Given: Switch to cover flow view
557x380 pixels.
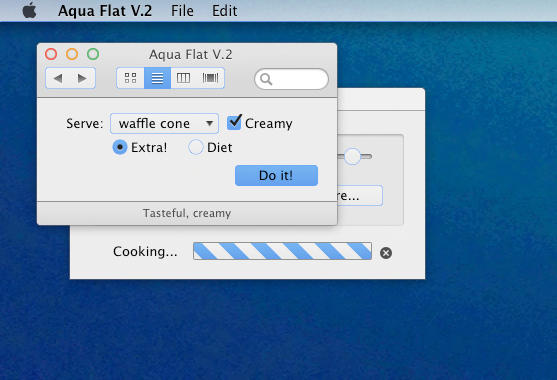Looking at the screenshot, I should [x=210, y=78].
